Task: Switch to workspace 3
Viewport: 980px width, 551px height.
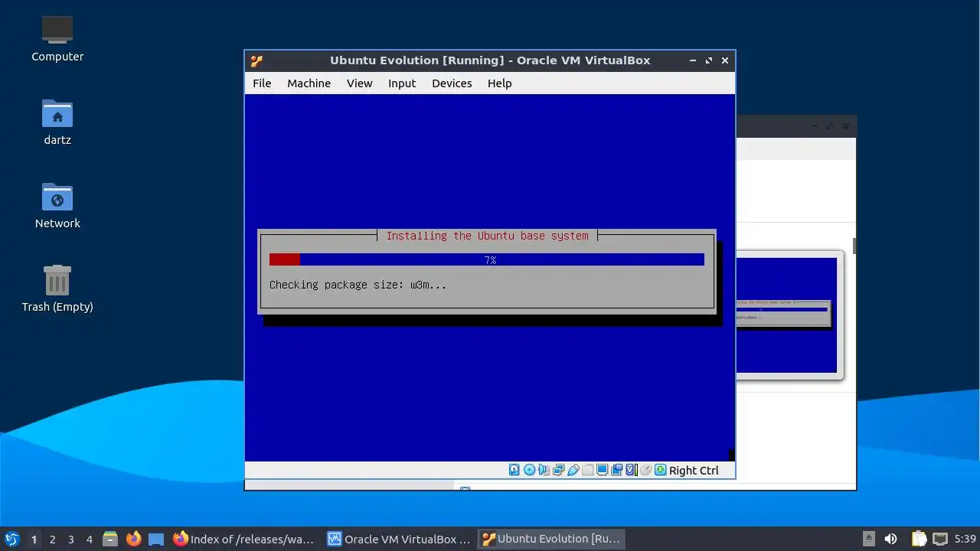Action: tap(70, 539)
